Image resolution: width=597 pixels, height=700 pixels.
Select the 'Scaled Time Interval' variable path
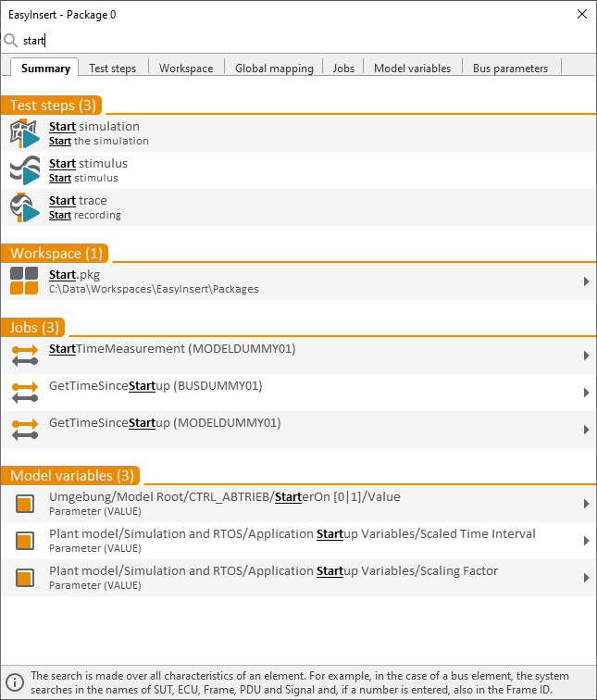point(292,534)
